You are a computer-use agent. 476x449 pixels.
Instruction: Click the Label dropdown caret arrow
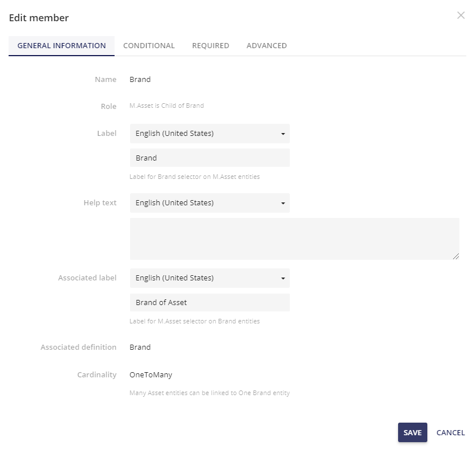[282, 133]
